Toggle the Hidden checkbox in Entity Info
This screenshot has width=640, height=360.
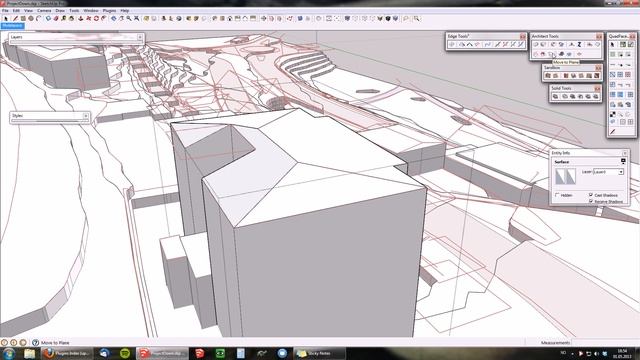[558, 195]
